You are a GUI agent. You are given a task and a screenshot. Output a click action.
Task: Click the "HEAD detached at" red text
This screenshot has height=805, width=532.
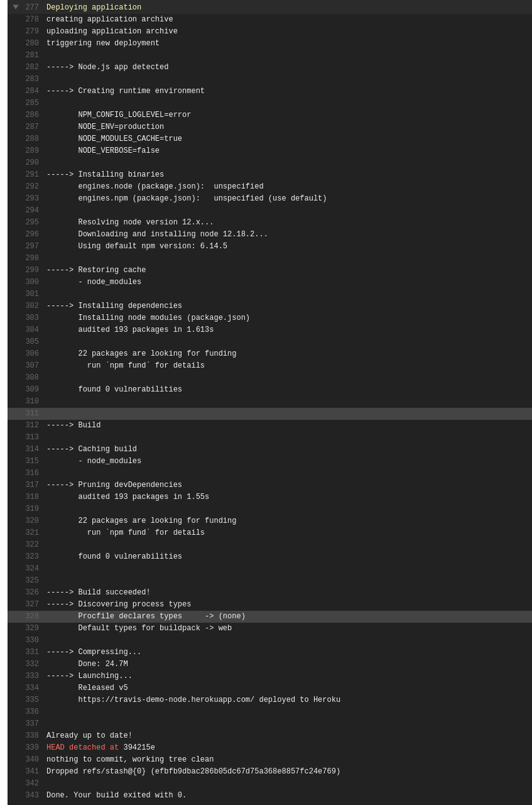(x=83, y=748)
